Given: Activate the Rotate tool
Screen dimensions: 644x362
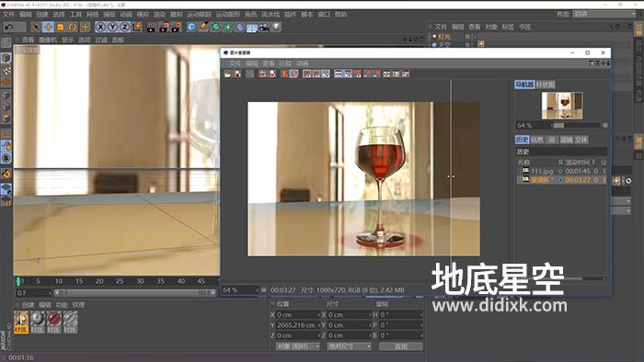Looking at the screenshot, I should coord(73,27).
